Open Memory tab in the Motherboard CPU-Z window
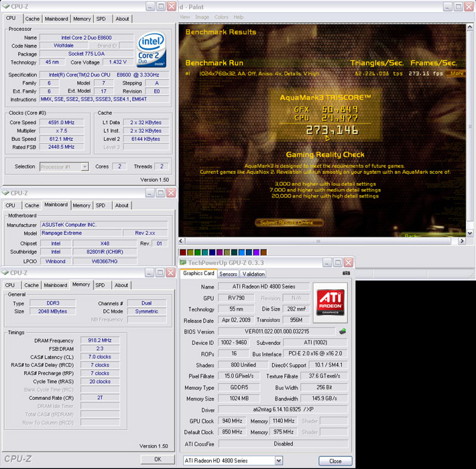The height and width of the screenshot is (469, 476). pos(81,205)
